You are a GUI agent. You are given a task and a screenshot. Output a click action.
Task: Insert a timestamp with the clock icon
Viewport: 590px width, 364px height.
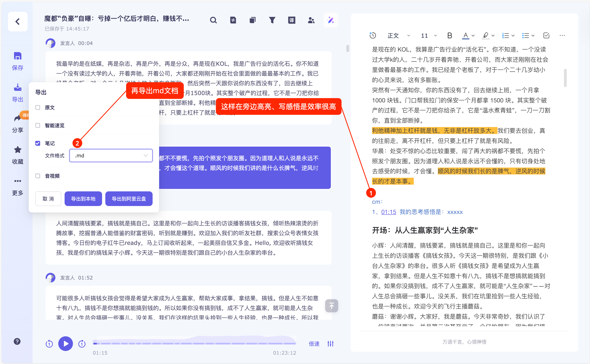pos(373,35)
